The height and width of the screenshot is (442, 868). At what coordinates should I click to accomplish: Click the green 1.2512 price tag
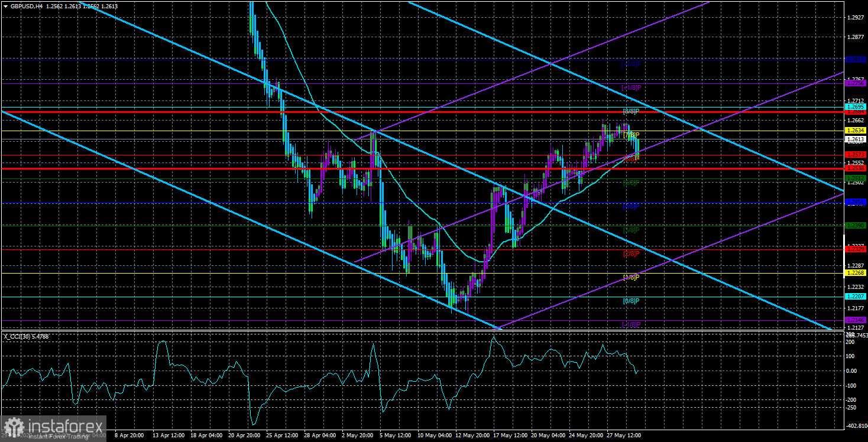click(856, 178)
